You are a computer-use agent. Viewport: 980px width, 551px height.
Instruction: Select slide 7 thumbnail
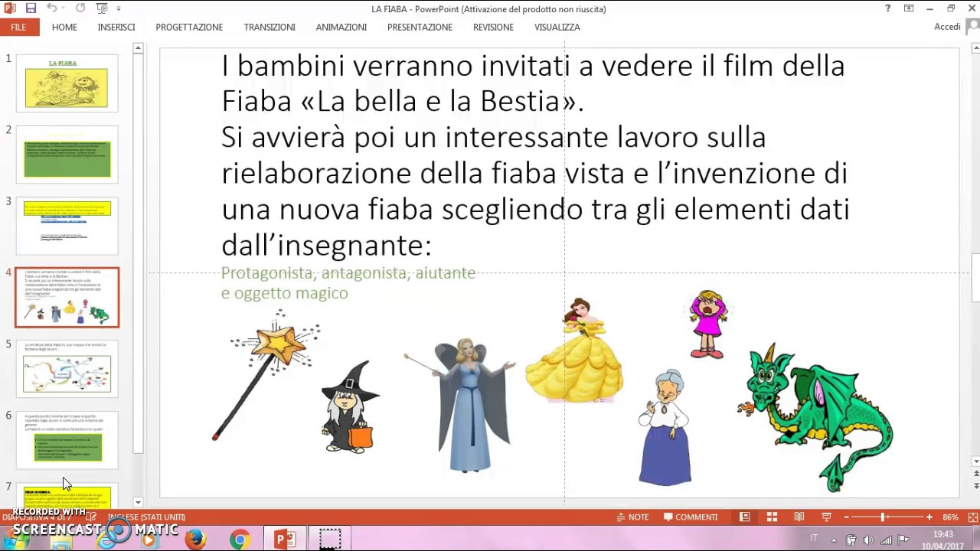pyautogui.click(x=67, y=496)
